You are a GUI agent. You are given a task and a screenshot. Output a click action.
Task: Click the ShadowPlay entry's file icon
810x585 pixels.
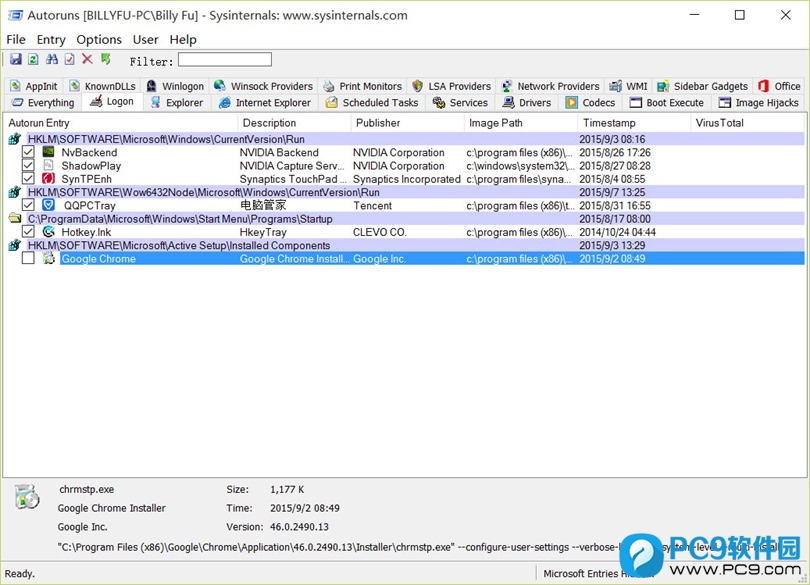coord(49,165)
